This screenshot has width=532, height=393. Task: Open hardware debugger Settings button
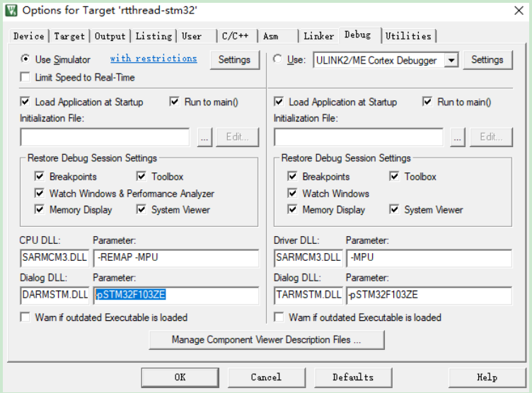(487, 59)
